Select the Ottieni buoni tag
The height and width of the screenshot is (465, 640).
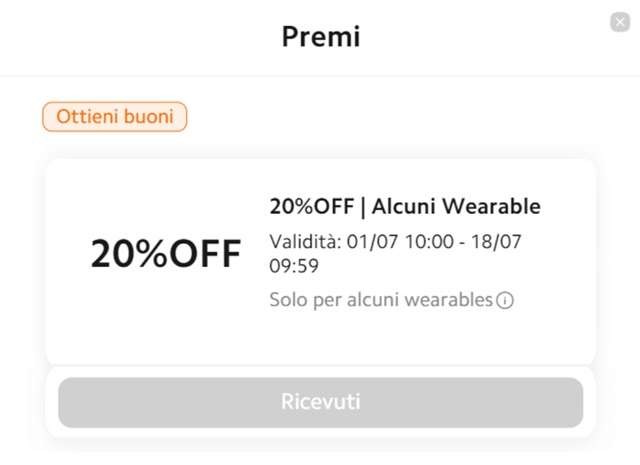(x=115, y=117)
